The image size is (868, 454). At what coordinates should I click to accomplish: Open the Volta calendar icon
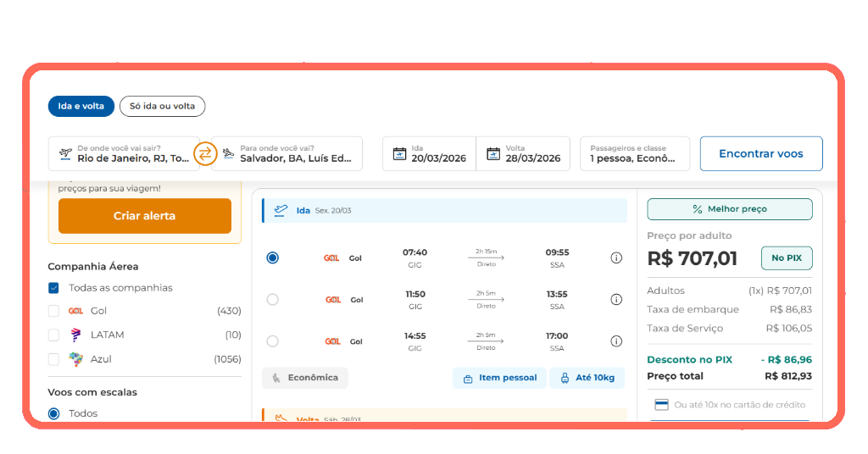(x=493, y=153)
